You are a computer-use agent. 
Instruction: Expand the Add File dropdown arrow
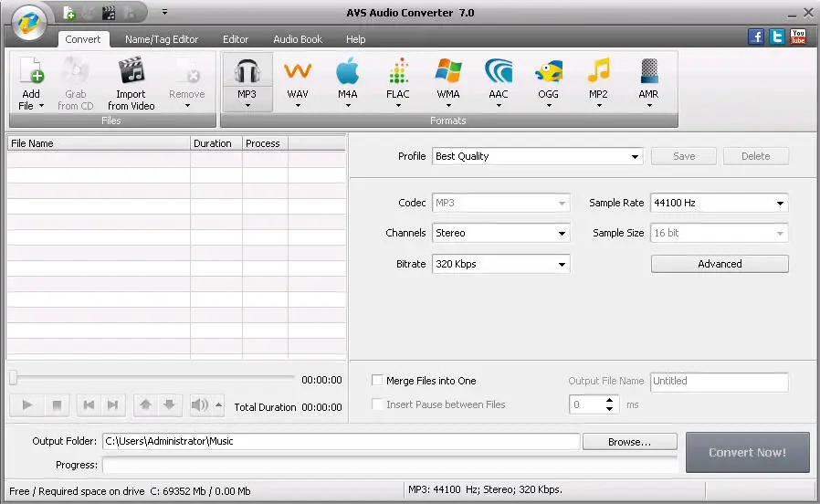(41, 106)
